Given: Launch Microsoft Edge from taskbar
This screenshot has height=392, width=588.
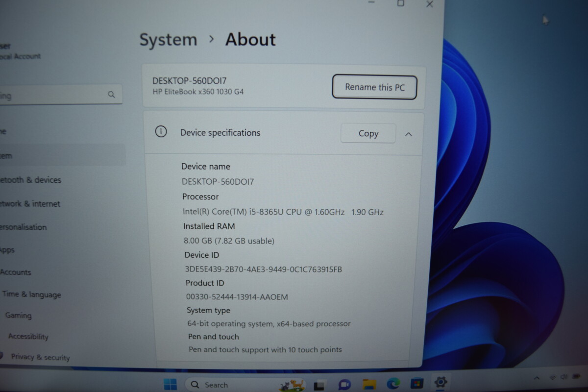Looking at the screenshot, I should click(x=393, y=384).
